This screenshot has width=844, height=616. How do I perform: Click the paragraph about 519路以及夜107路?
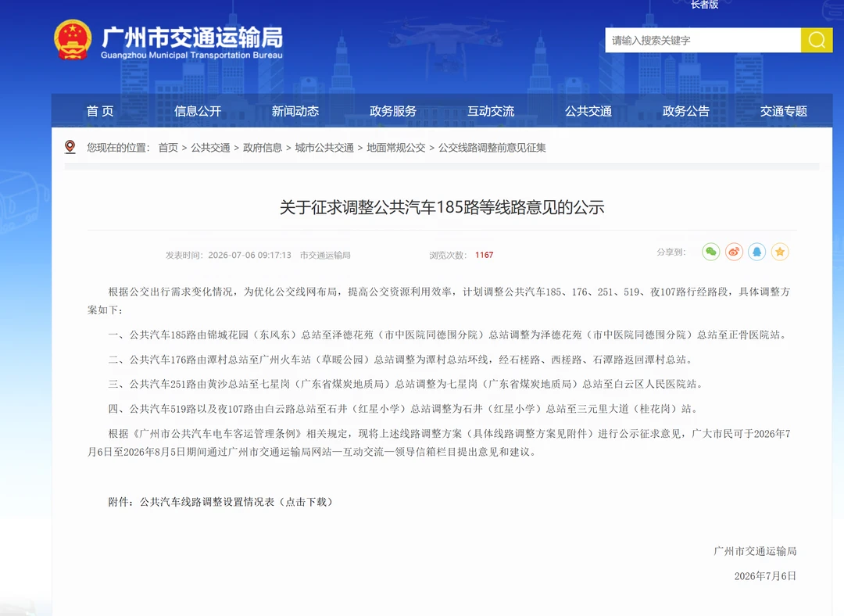click(403, 409)
